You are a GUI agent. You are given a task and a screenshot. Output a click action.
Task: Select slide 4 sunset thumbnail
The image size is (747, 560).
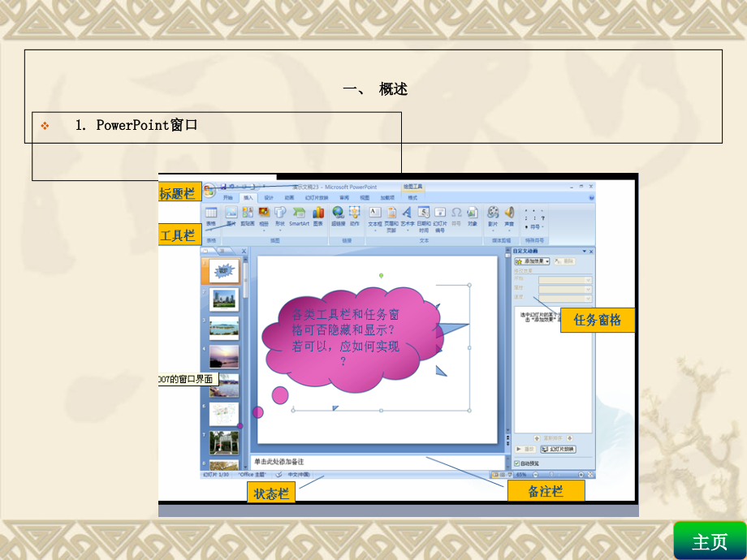(x=224, y=356)
